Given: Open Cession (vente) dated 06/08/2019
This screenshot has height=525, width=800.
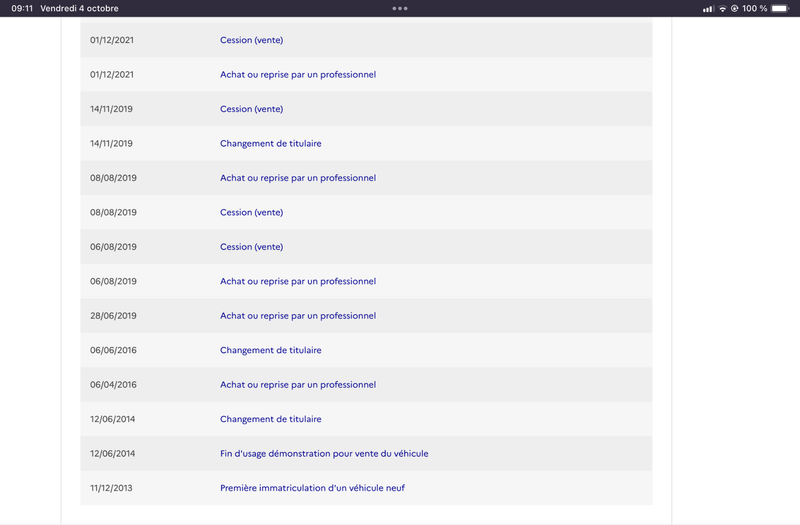Looking at the screenshot, I should click(x=252, y=247).
